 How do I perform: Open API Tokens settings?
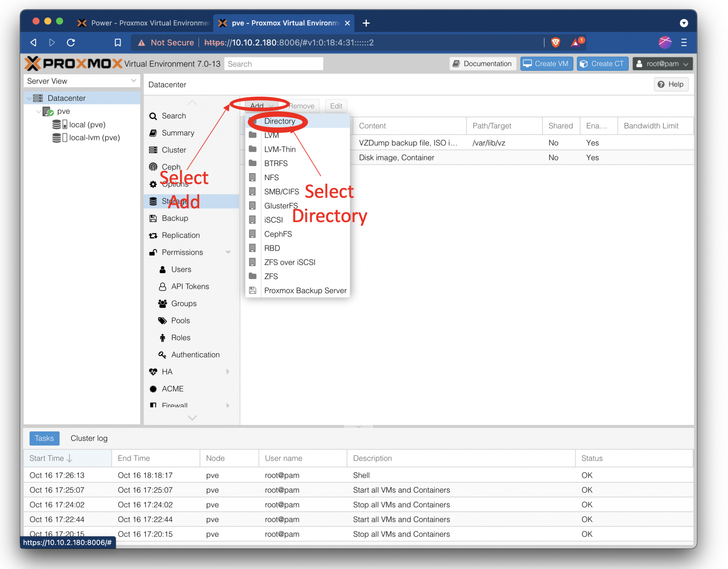click(190, 286)
